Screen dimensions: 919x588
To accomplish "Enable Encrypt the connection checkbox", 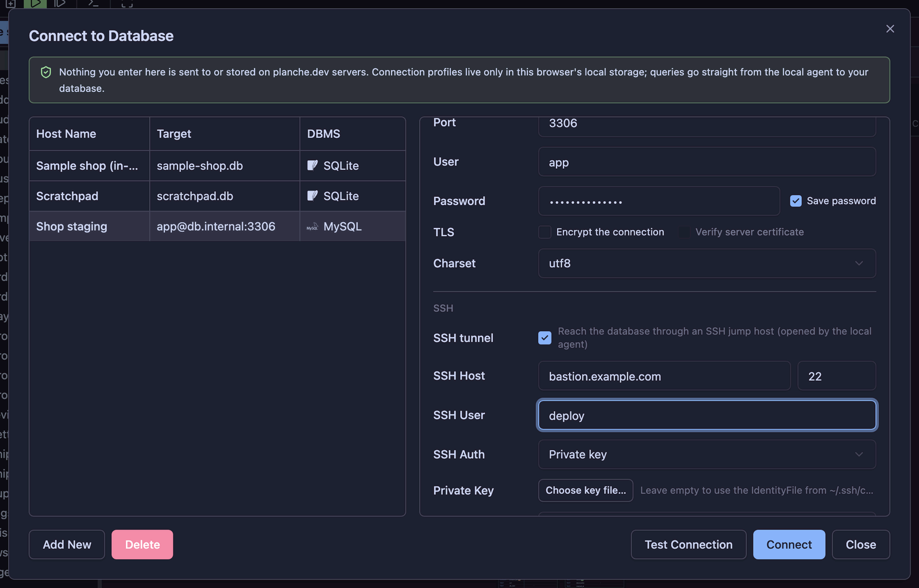I will tap(545, 232).
